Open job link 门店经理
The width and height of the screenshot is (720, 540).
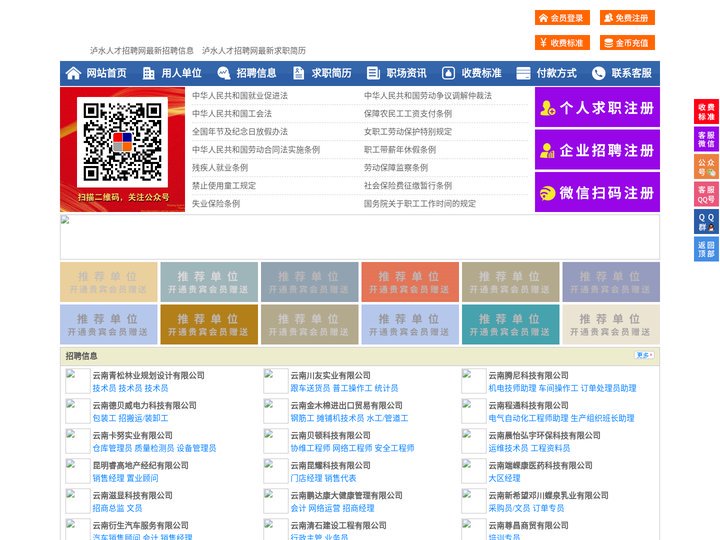click(306, 478)
